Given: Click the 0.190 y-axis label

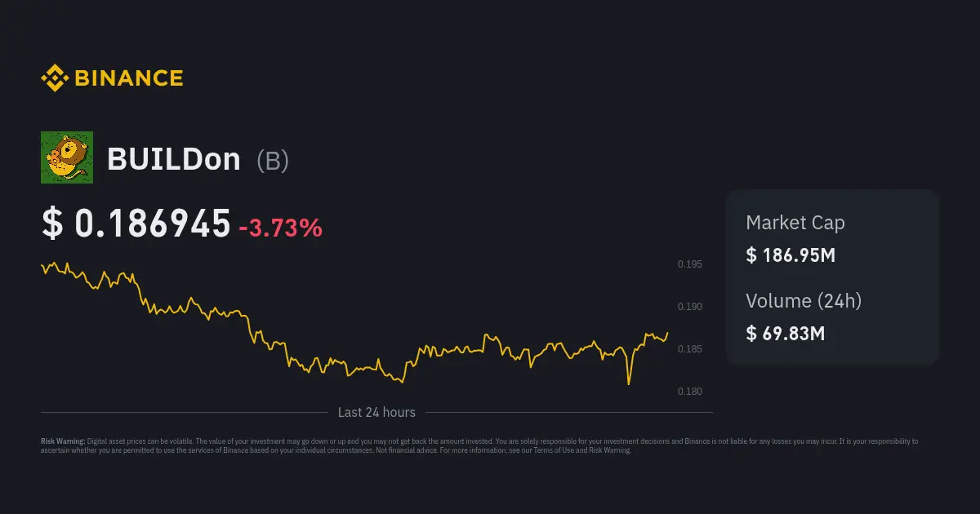Looking at the screenshot, I should click(689, 307).
